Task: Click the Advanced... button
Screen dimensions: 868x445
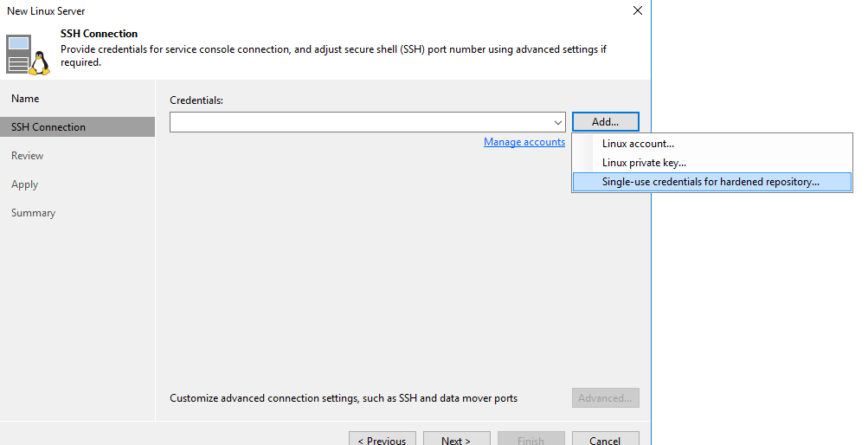Action: [606, 398]
